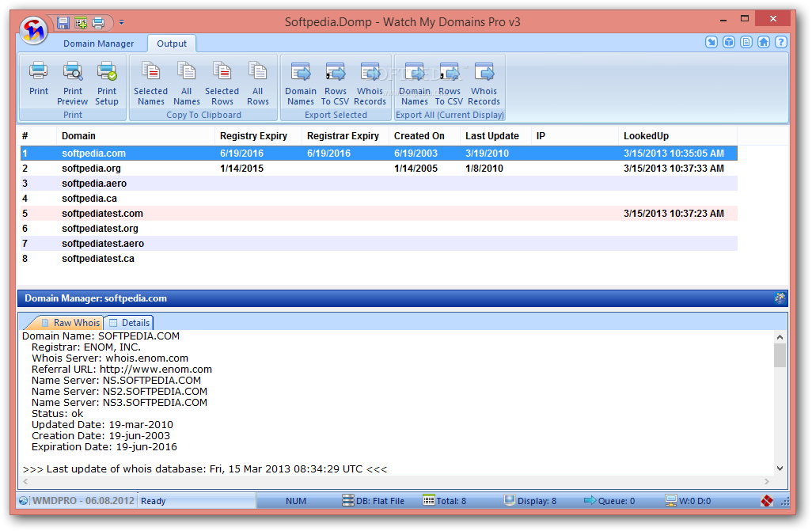Select the softpedia.com row
812x531 pixels.
click(379, 154)
